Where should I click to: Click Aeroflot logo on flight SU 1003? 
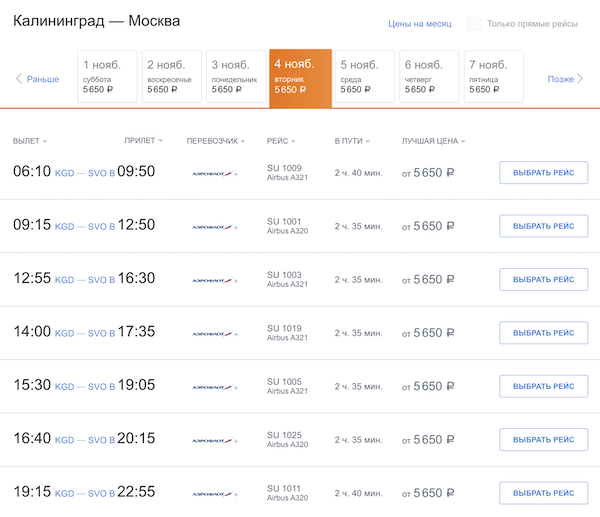pos(214,281)
